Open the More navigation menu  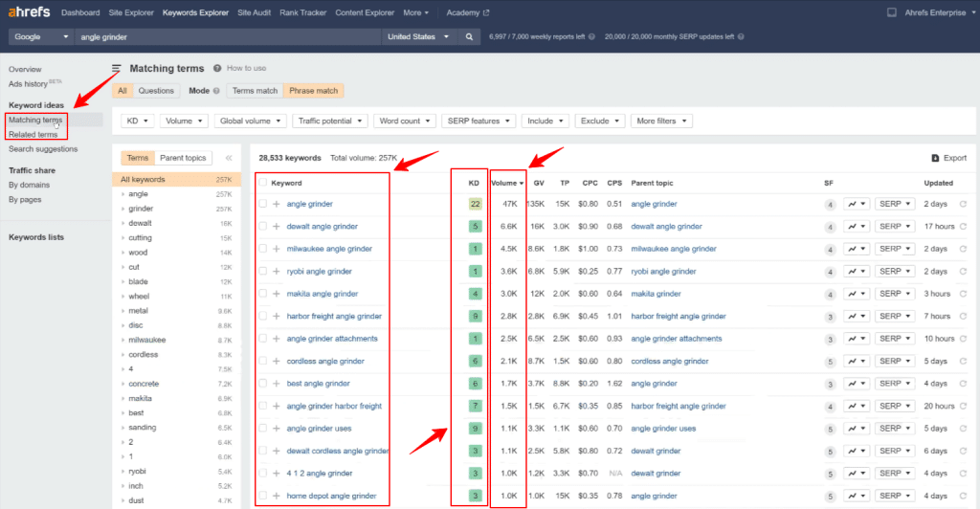coord(415,12)
